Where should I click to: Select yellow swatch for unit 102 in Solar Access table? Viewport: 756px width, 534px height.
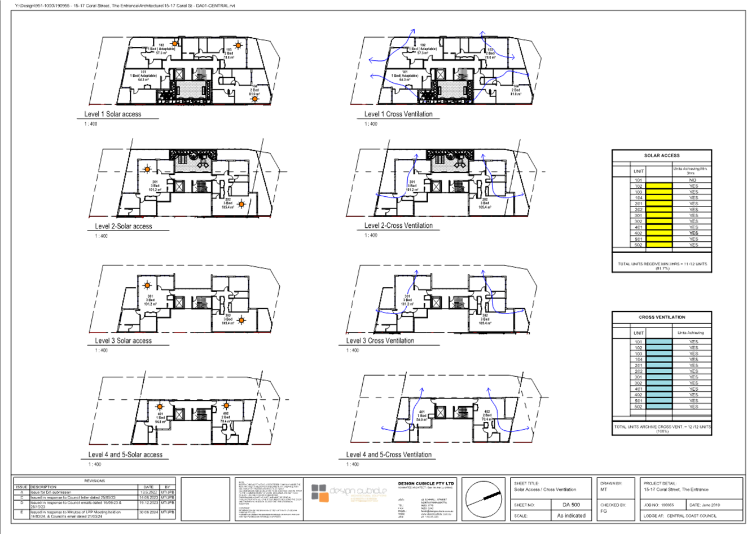click(x=659, y=186)
